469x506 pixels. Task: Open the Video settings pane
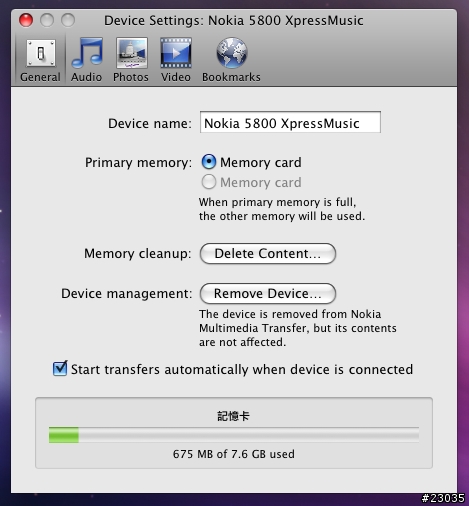coord(176,60)
